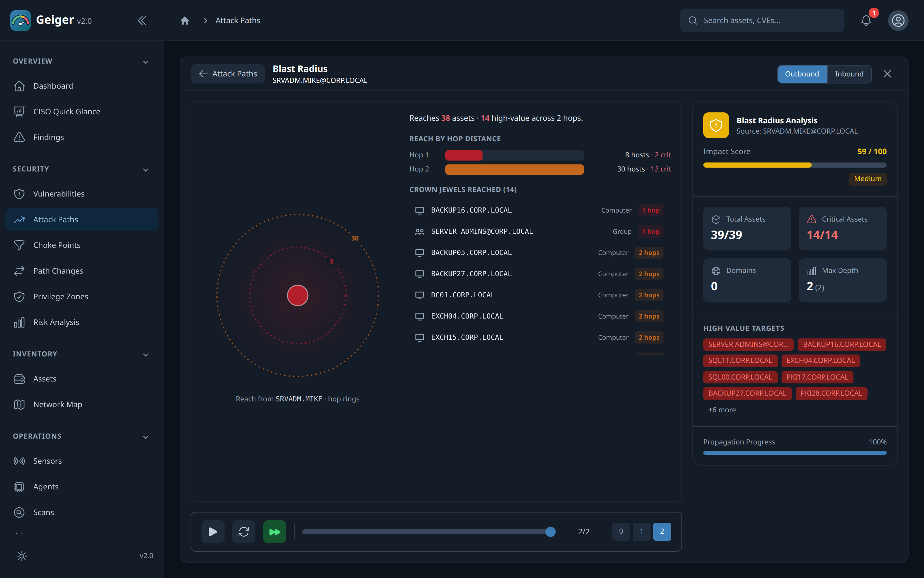Click the Total Assets cube icon
924x578 pixels.
coord(716,219)
